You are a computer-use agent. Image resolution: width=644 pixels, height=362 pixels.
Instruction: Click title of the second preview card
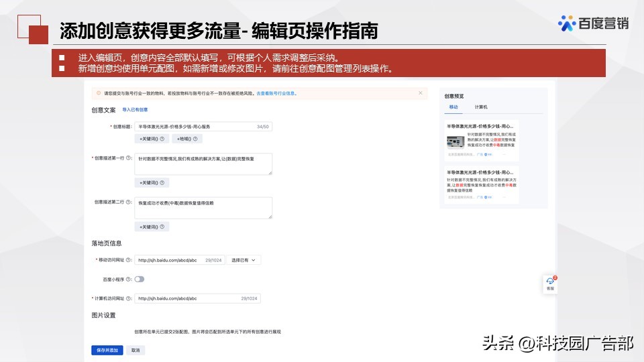[480, 172]
